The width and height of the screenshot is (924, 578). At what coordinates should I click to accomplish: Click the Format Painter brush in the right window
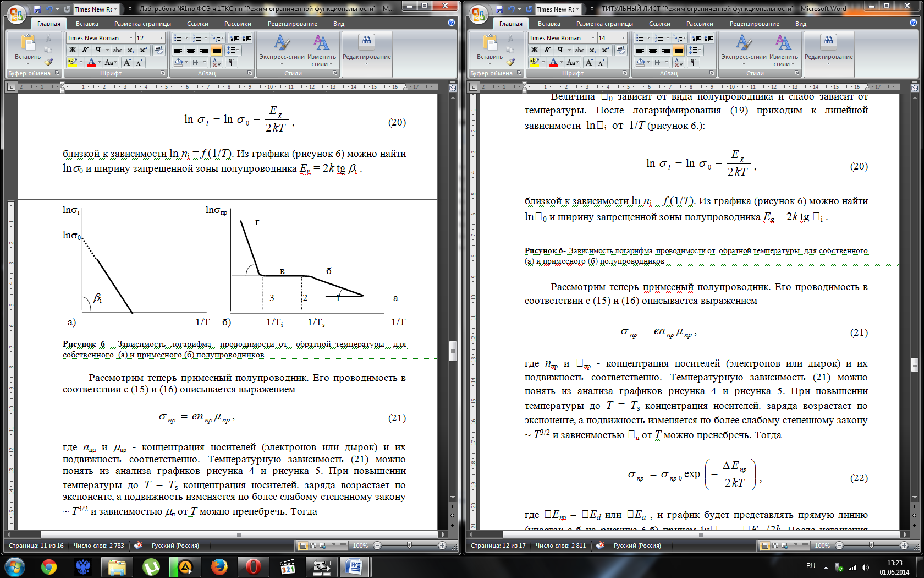pyautogui.click(x=511, y=62)
